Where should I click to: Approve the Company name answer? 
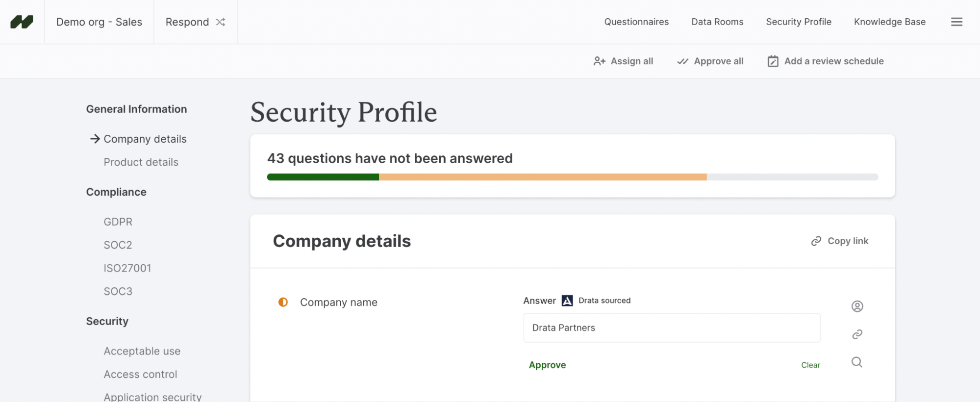pos(547,365)
